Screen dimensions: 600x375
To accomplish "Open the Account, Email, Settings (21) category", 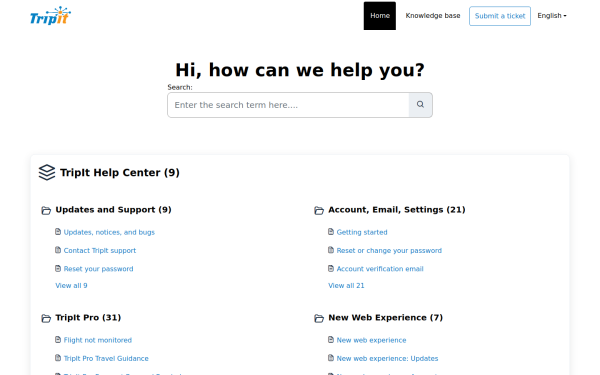I will [x=396, y=210].
